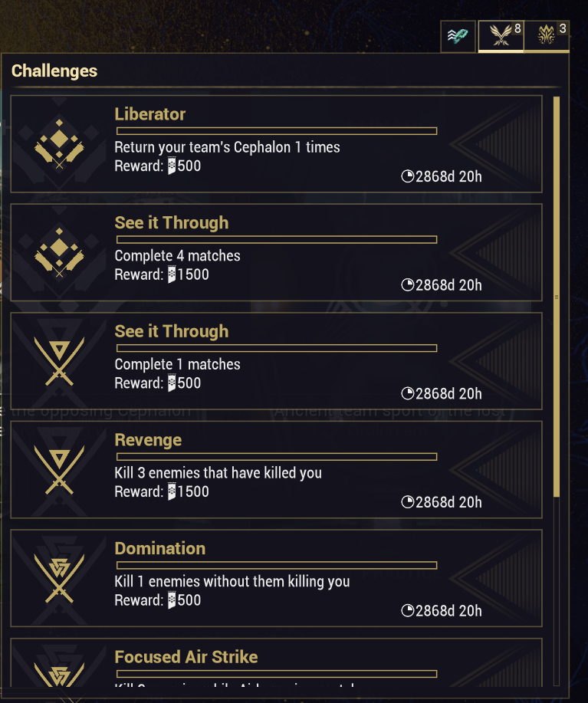Select the Domination challenge title
The image size is (588, 703).
159,548
